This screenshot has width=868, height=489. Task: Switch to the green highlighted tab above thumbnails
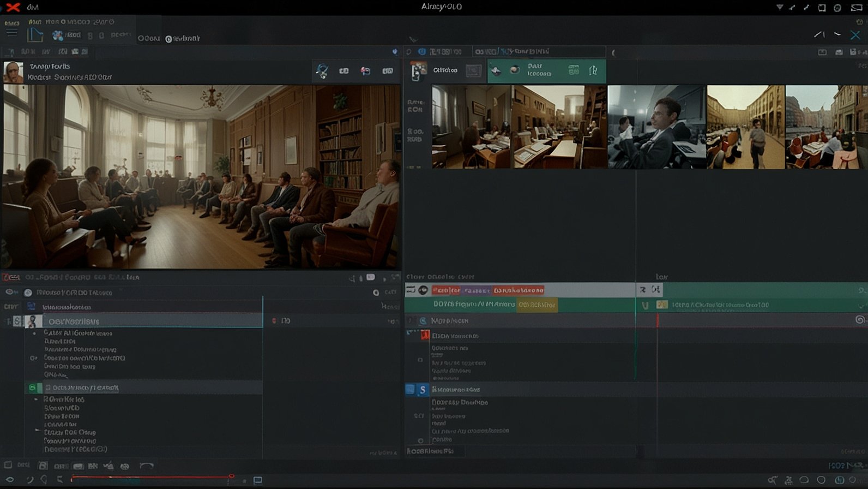546,71
